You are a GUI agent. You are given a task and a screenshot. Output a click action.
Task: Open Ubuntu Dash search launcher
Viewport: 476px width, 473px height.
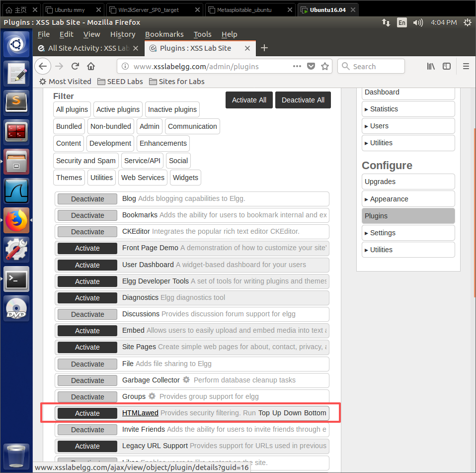[16, 45]
